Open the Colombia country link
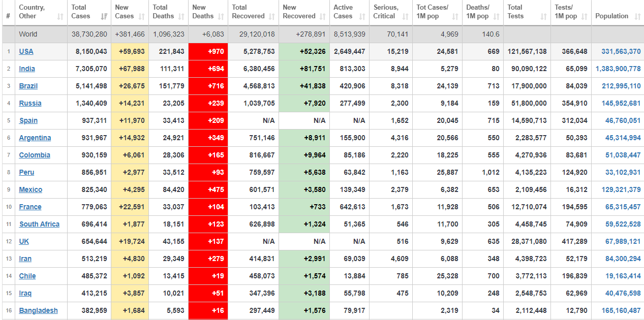This screenshot has height=320, width=644. [35, 155]
